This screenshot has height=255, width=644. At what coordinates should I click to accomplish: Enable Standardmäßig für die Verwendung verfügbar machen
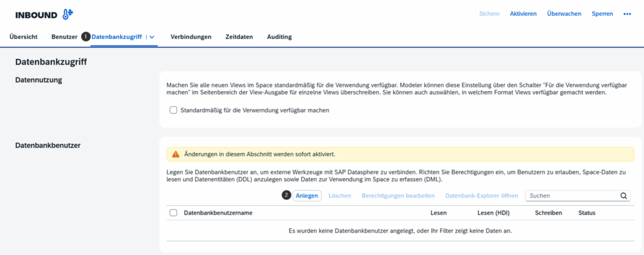click(173, 110)
